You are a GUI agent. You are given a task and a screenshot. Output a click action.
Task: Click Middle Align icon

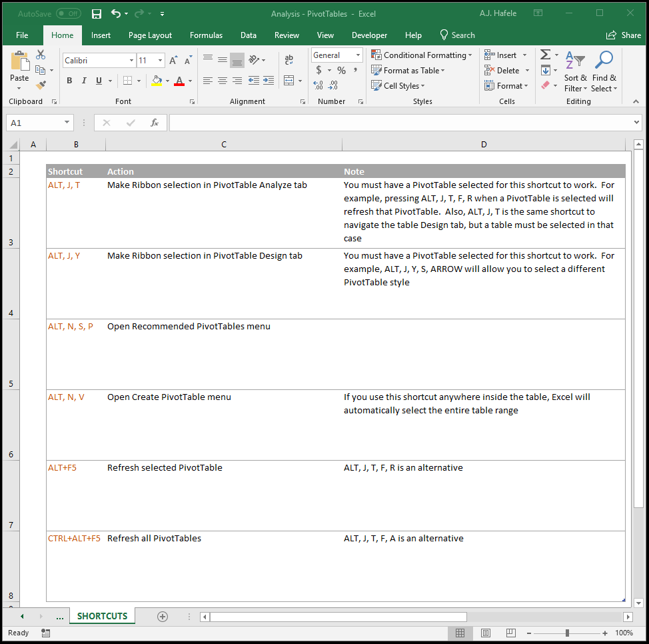pos(223,60)
